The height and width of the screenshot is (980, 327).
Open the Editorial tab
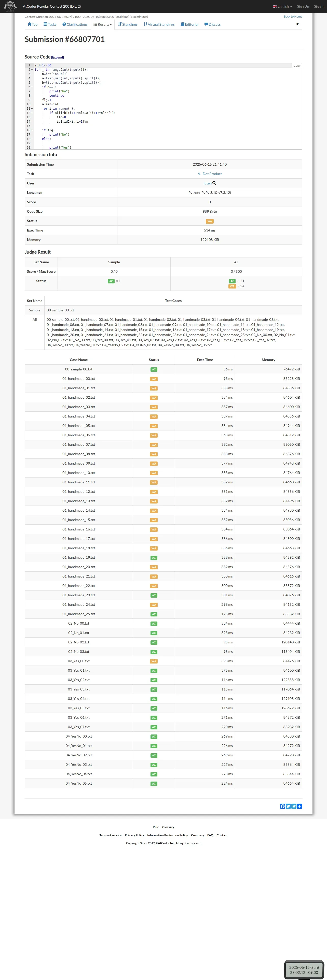[189, 24]
